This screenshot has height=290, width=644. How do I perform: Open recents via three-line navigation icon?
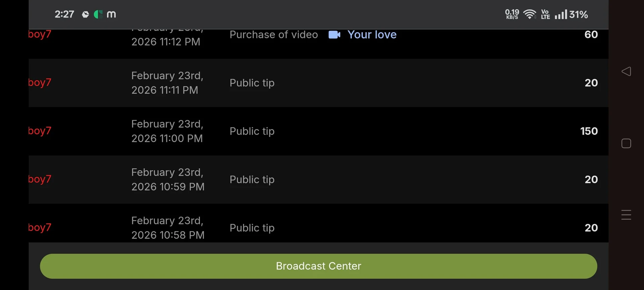(x=626, y=215)
